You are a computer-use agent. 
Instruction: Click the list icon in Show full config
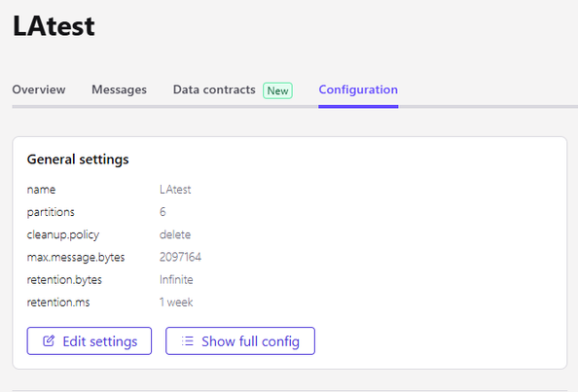click(x=187, y=340)
